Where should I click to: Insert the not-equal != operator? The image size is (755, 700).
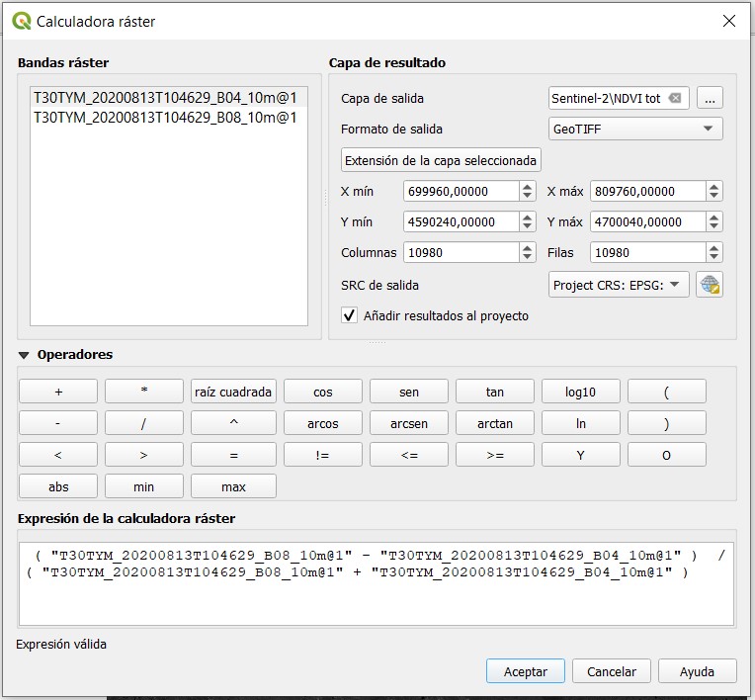pos(323,455)
